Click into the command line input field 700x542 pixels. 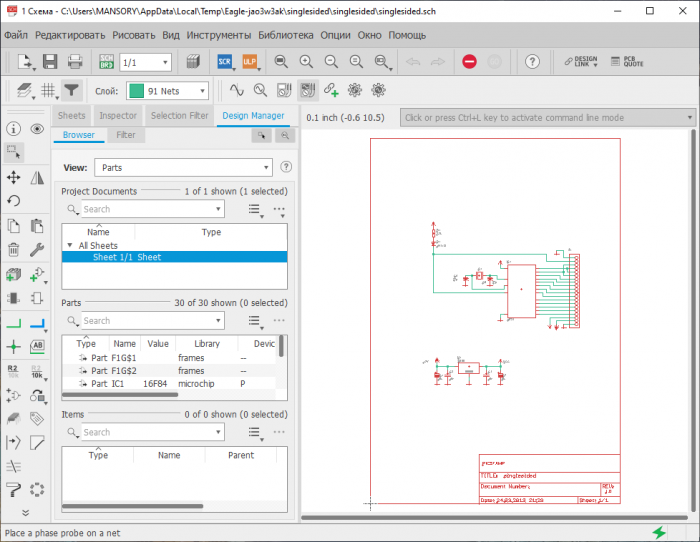540,117
